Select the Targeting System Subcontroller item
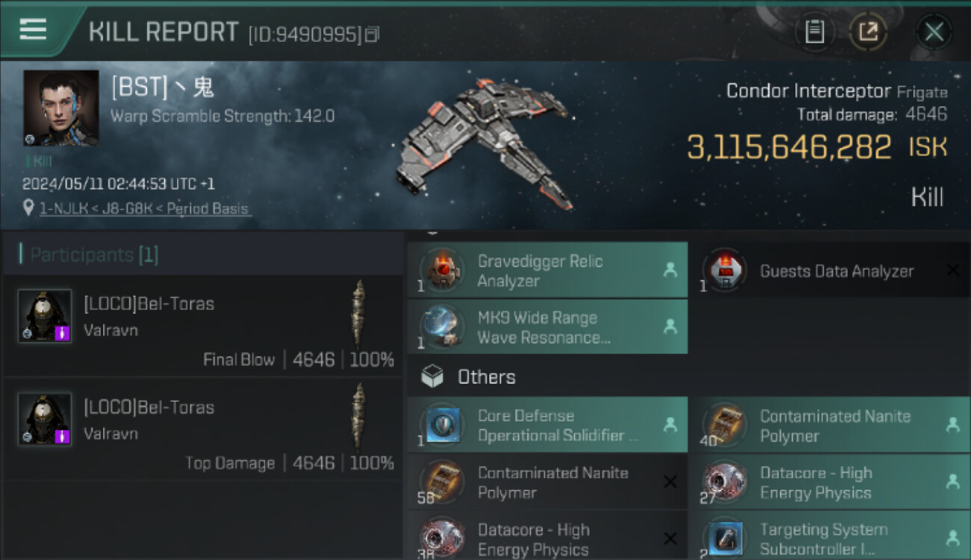The image size is (971, 560). (x=835, y=536)
